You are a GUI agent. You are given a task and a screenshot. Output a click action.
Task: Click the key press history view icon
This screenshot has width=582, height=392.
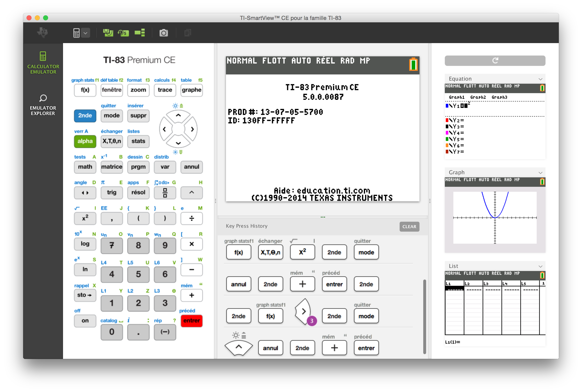pyautogui.click(x=123, y=33)
